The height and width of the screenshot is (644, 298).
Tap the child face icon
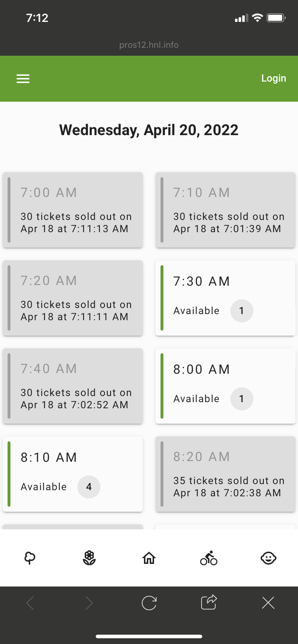268,558
